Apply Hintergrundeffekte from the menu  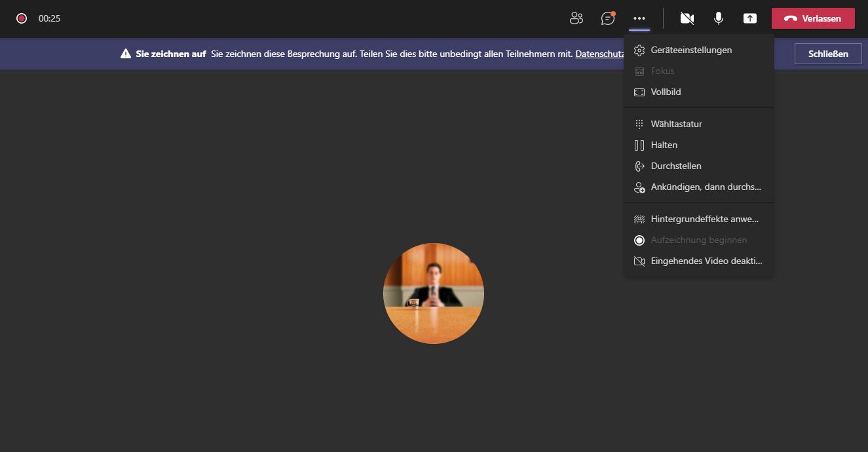point(699,219)
